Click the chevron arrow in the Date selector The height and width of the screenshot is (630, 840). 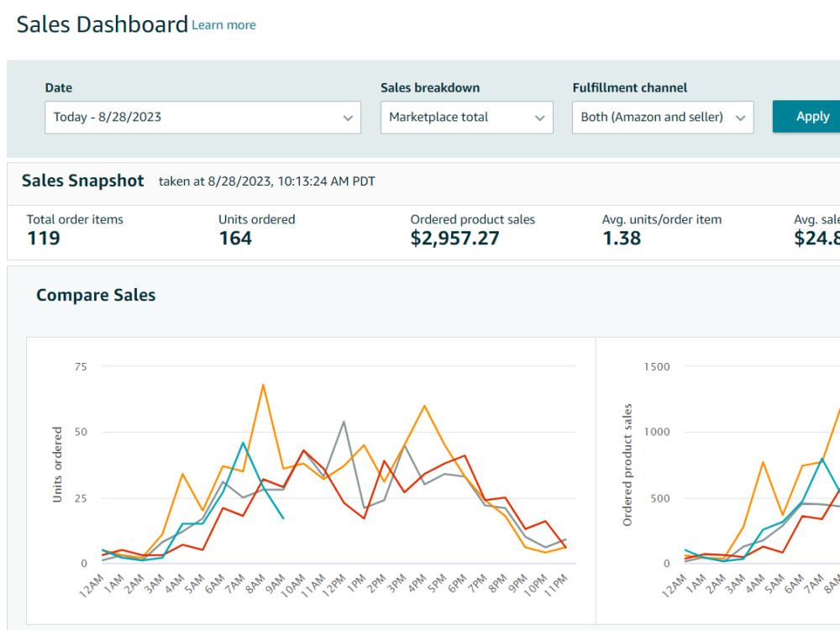coord(349,118)
